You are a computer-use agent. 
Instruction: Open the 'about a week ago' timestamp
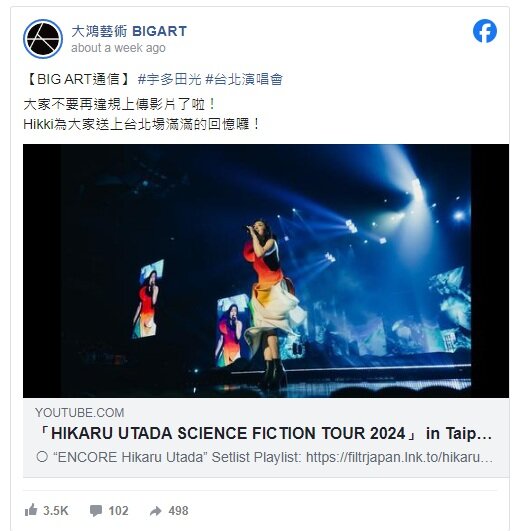(118, 48)
